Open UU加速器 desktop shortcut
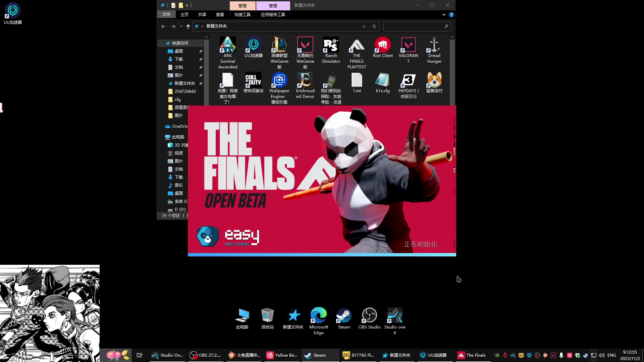The image size is (644, 362). click(x=13, y=13)
